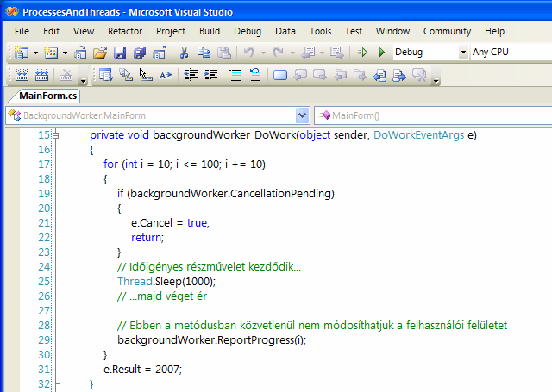Open the Build menu
This screenshot has width=552, height=392.
click(x=210, y=31)
